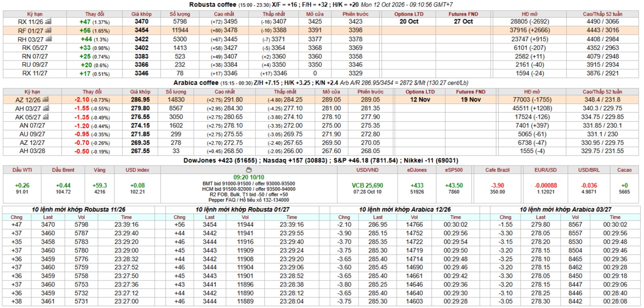Image resolution: width=644 pixels, height=308 pixels.
Task: Click Robusta open interest 37916 (+2666)
Action: pyautogui.click(x=529, y=30)
